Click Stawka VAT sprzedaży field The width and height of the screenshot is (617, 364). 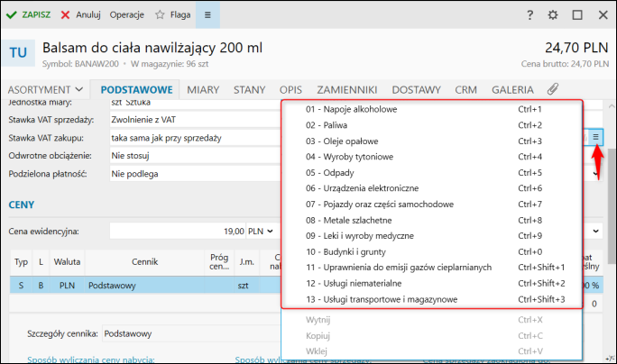point(196,120)
